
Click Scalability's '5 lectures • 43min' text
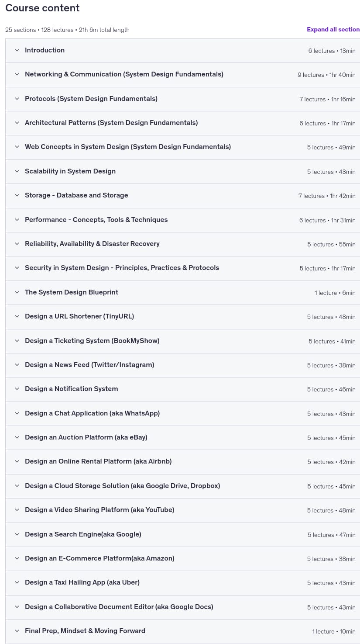[x=331, y=172]
